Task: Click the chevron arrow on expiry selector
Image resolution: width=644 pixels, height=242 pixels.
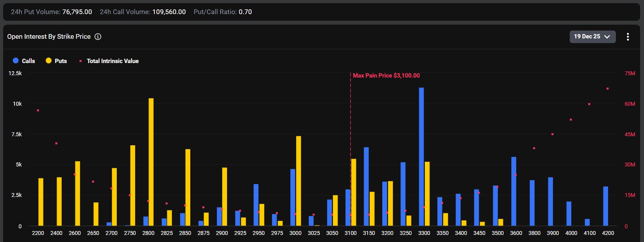Action: coord(607,37)
